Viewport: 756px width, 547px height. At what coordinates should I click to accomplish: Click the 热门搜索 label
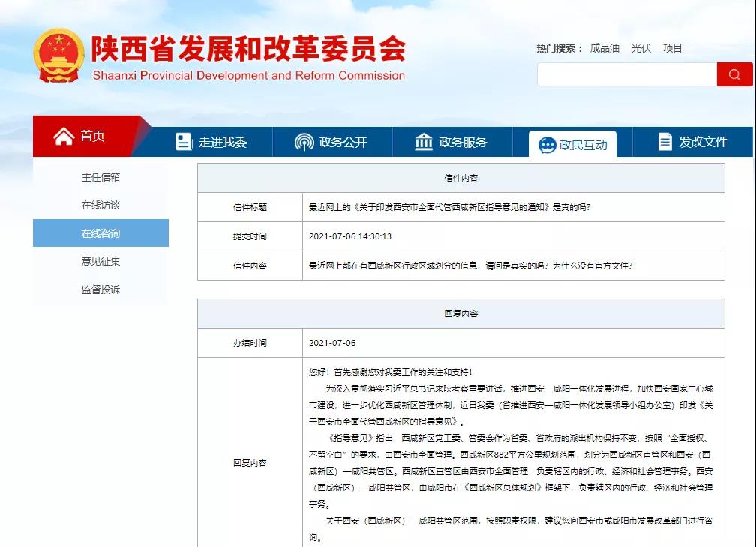[x=559, y=48]
